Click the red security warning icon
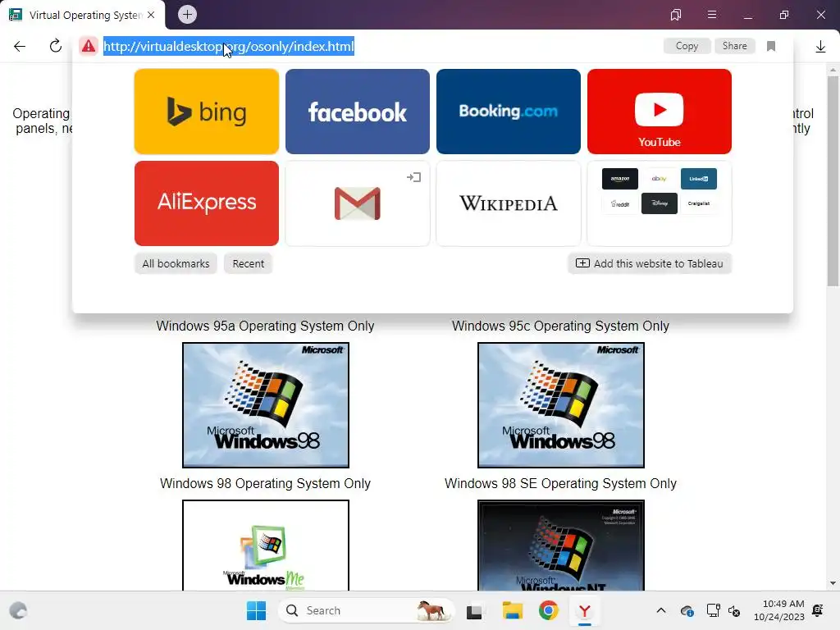The height and width of the screenshot is (630, 840). click(89, 46)
